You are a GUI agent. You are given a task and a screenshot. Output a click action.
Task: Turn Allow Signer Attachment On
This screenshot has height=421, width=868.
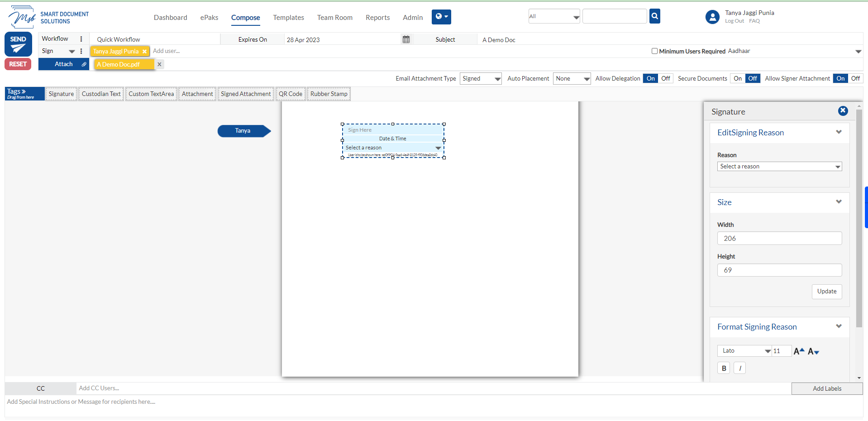click(x=840, y=78)
